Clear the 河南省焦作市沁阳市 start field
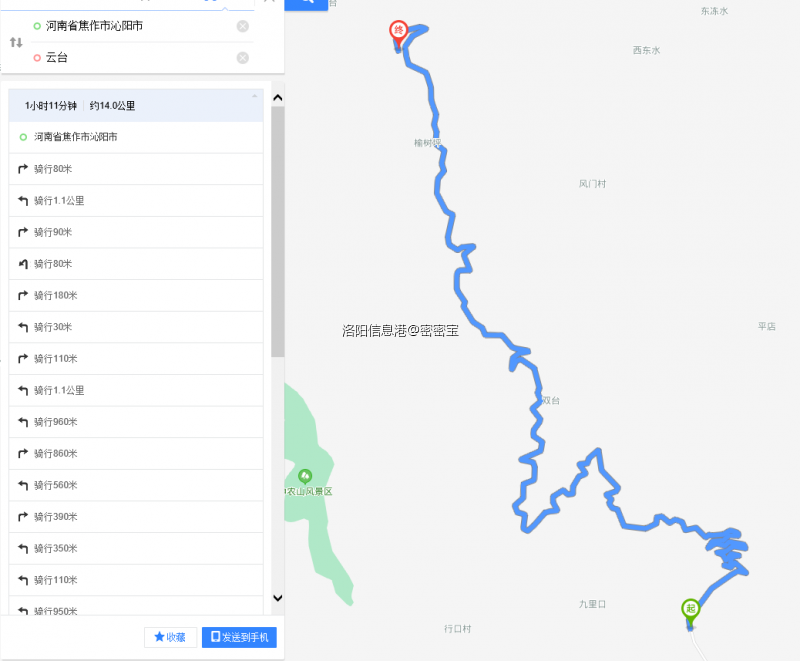800x661 pixels. pyautogui.click(x=243, y=26)
